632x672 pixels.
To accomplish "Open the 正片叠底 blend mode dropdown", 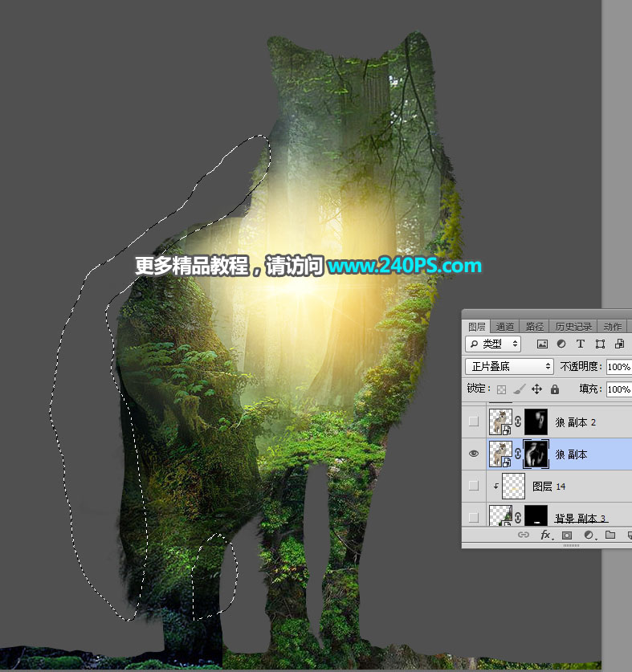I will pyautogui.click(x=509, y=366).
